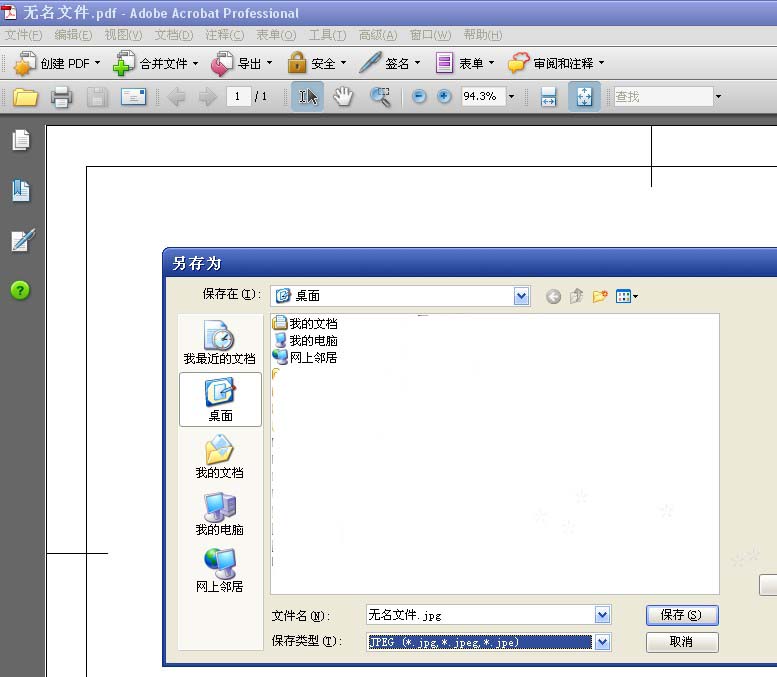Open the Pages panel in sidebar

21,140
